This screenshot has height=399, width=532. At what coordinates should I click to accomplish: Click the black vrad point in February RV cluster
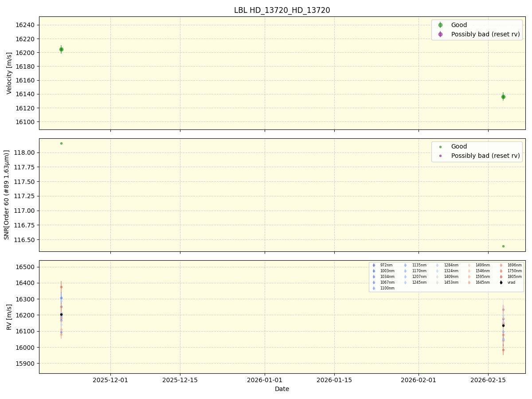pyautogui.click(x=503, y=325)
